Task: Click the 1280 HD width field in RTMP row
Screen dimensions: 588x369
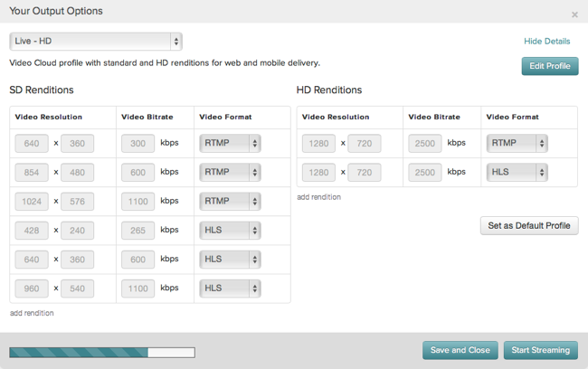Action: pyautogui.click(x=318, y=143)
